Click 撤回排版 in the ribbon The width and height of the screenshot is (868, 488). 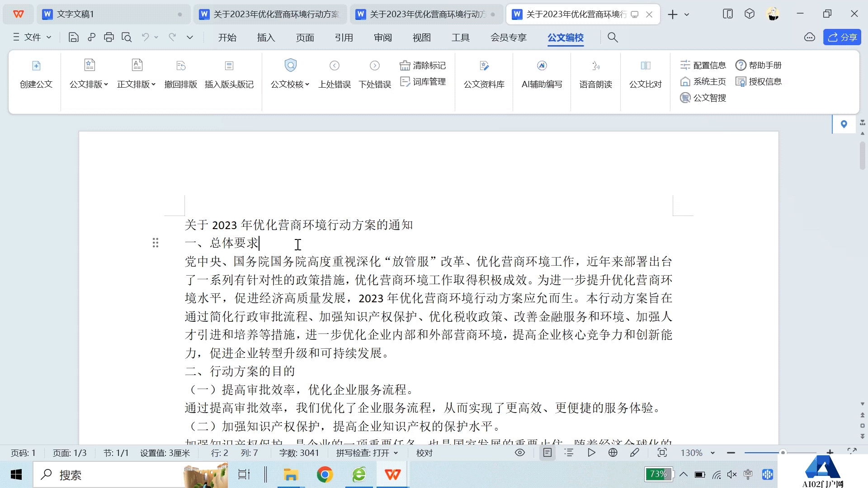[x=181, y=75]
